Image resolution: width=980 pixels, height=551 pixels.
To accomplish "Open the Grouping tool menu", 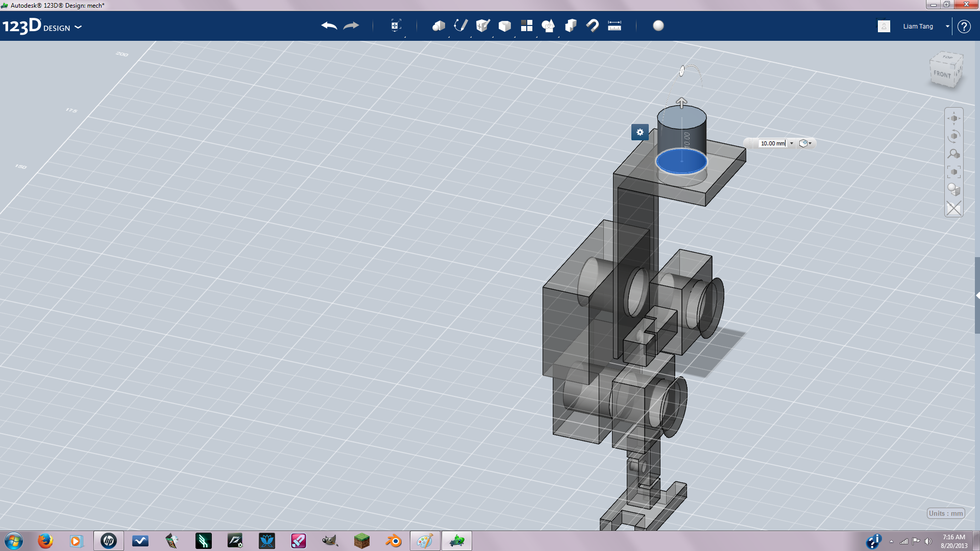I will [x=548, y=26].
